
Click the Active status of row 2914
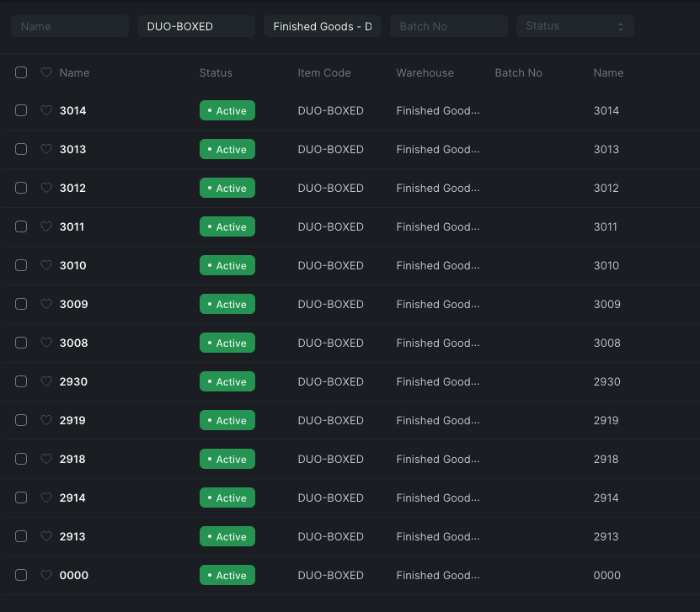click(227, 498)
